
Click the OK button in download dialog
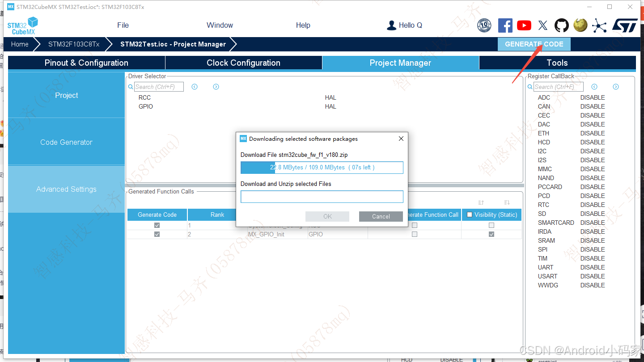click(327, 216)
